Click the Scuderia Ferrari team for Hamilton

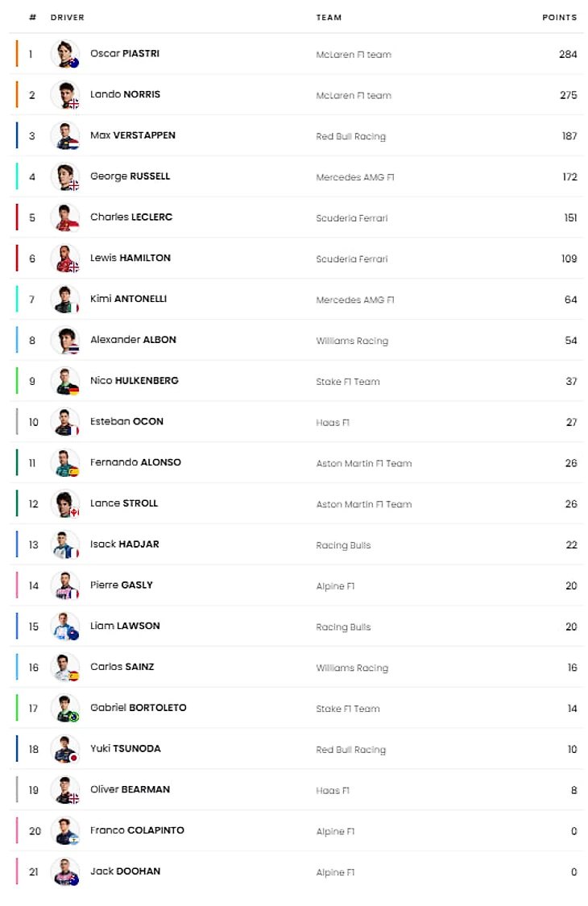click(352, 259)
